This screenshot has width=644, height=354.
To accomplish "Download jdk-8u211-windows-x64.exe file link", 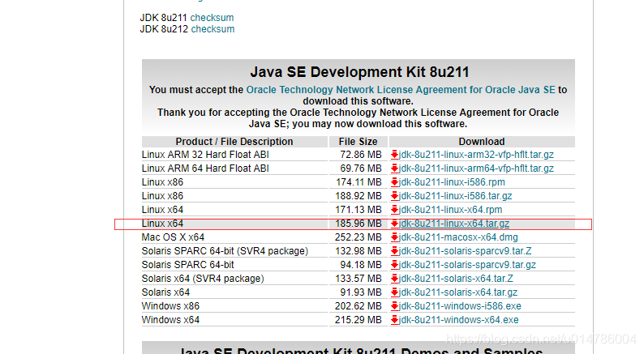I will click(x=459, y=320).
